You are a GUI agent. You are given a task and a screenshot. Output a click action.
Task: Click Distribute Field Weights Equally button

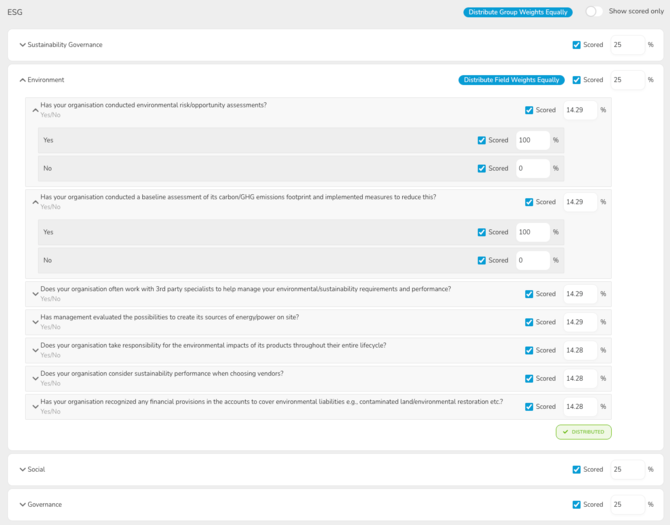pyautogui.click(x=511, y=80)
